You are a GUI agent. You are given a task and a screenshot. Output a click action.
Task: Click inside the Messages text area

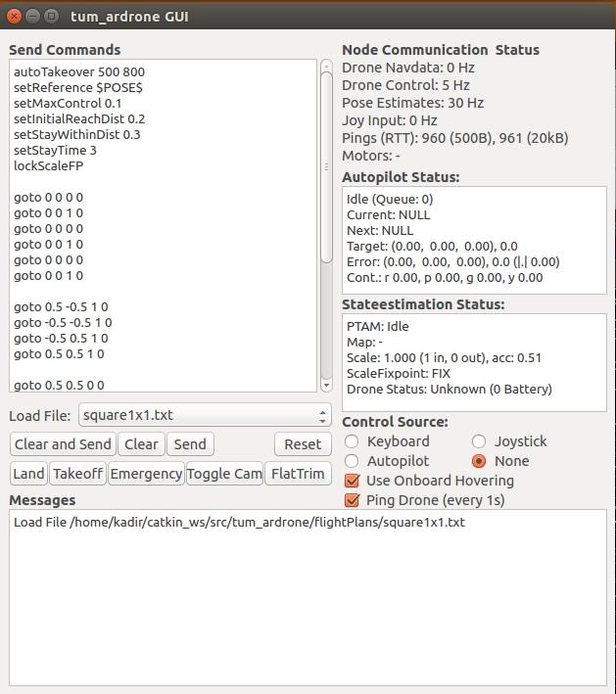click(x=308, y=597)
